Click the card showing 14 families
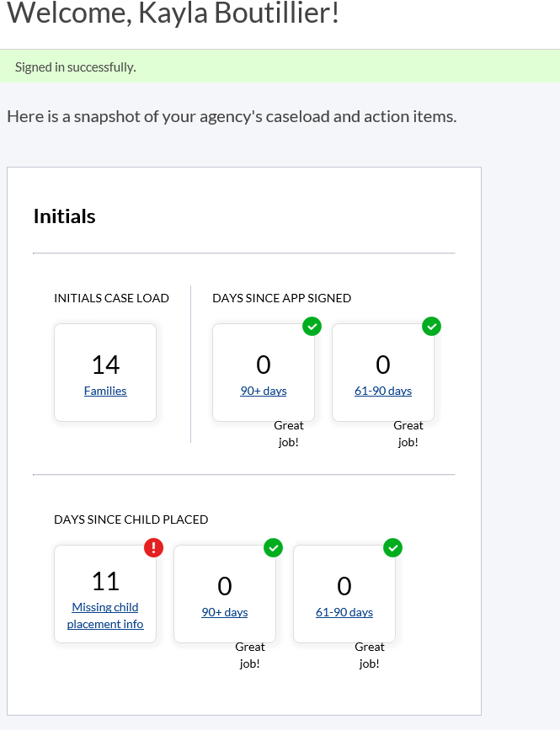Image resolution: width=560 pixels, height=730 pixels. [x=104, y=372]
